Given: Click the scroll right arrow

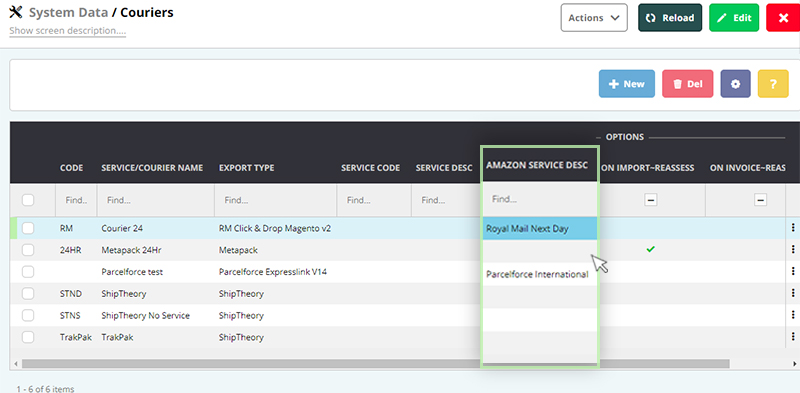Looking at the screenshot, I should click(794, 364).
